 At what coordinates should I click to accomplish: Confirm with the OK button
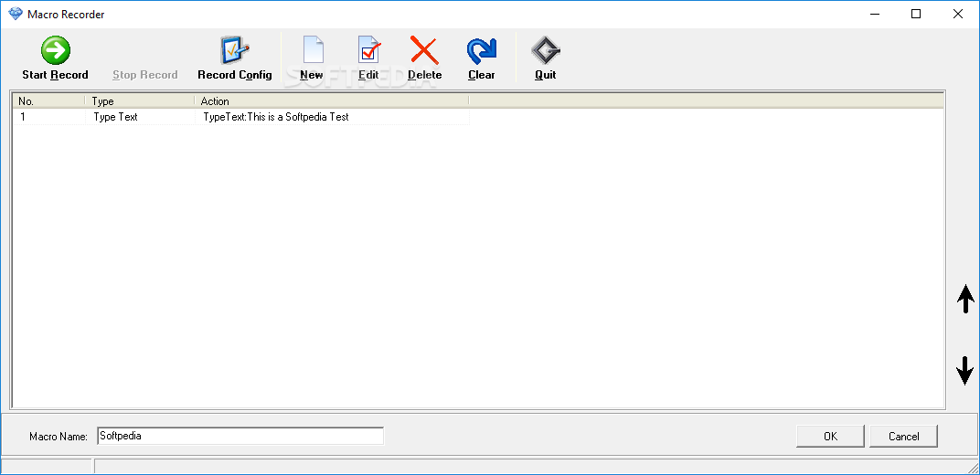point(830,437)
